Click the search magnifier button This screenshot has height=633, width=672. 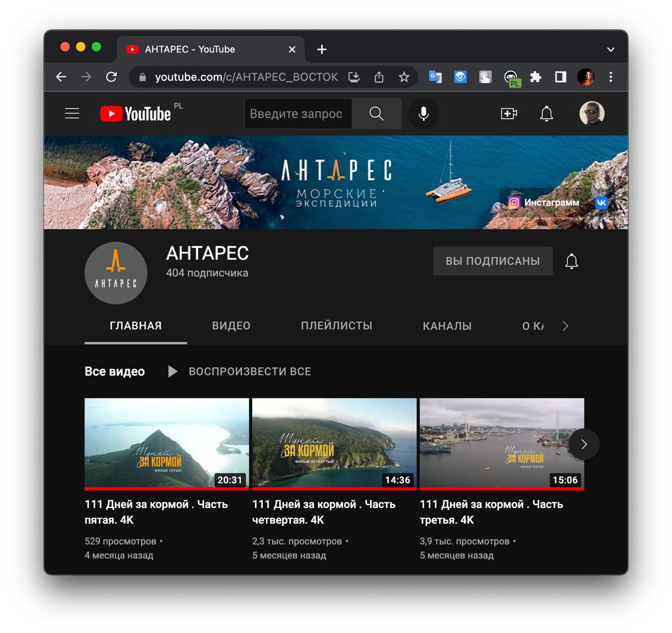[x=376, y=113]
